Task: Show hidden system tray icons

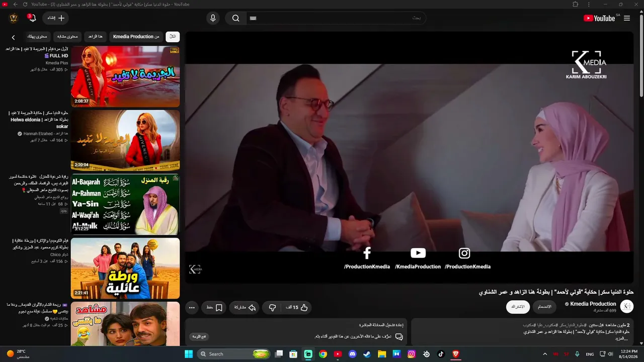Action: coord(544,354)
